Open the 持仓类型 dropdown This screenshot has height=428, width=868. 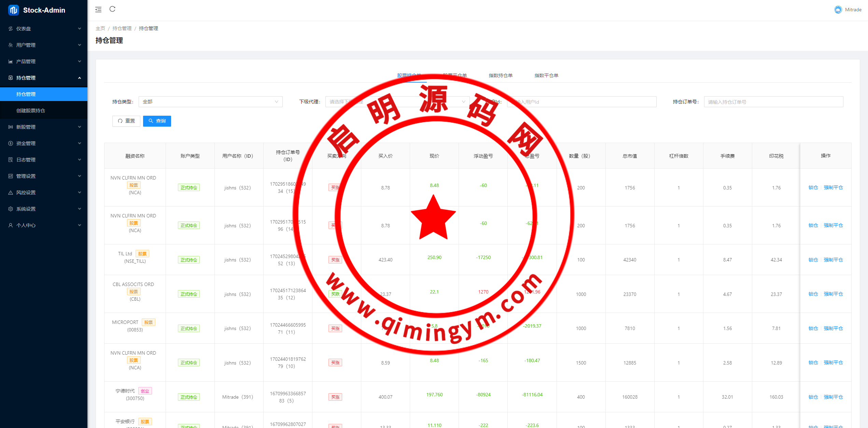(x=210, y=102)
